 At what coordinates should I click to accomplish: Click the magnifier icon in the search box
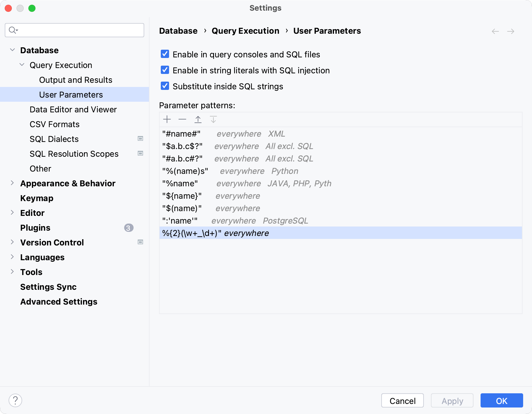[x=13, y=30]
